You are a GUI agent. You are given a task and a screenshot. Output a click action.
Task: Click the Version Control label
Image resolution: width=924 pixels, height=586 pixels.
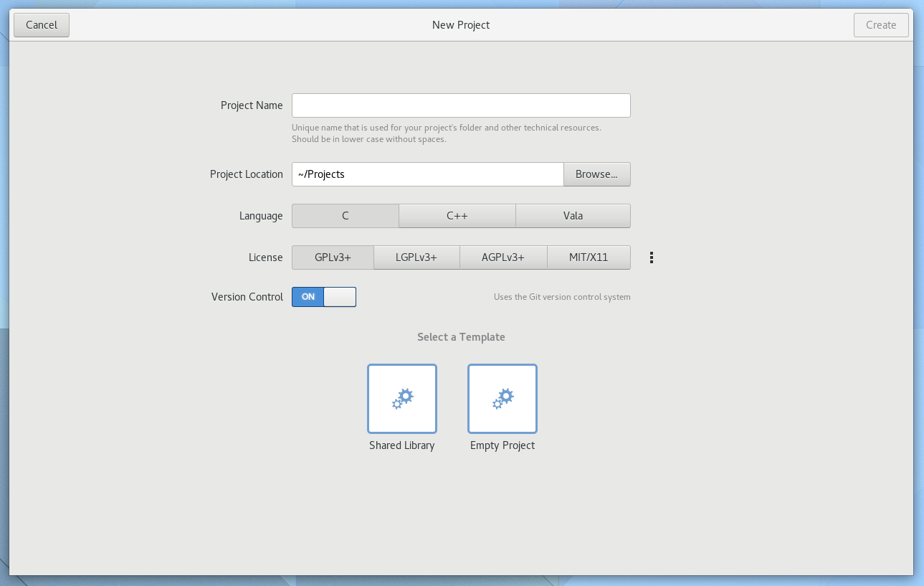(x=247, y=297)
